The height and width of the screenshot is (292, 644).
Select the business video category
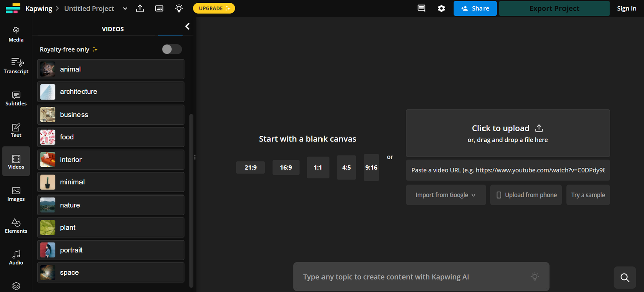111,115
